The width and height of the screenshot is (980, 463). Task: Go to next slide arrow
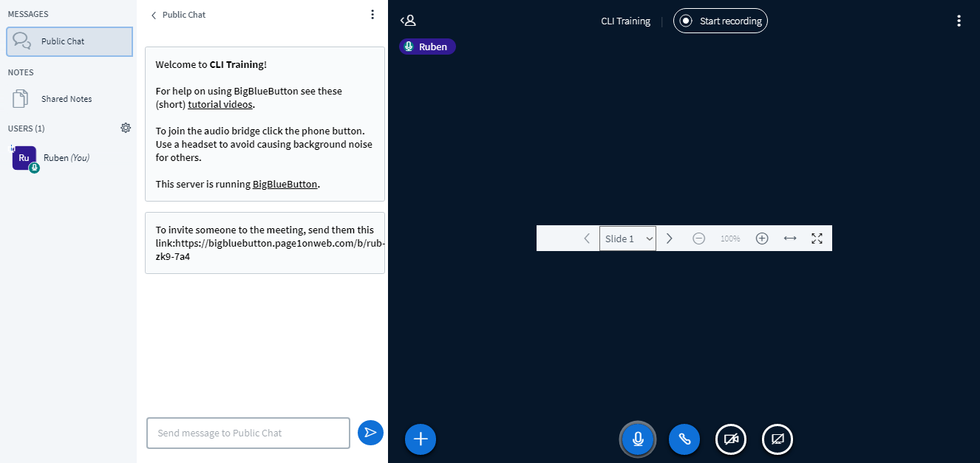click(670, 239)
